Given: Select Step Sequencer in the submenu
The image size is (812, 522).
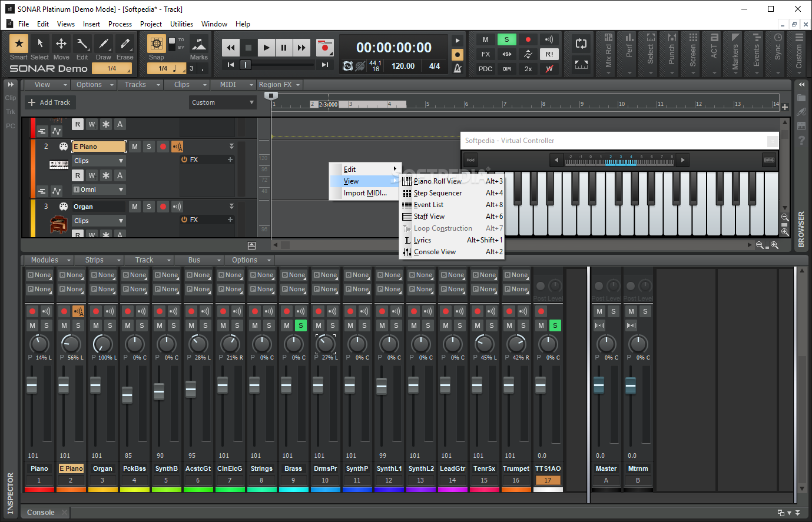Looking at the screenshot, I should click(452, 193).
